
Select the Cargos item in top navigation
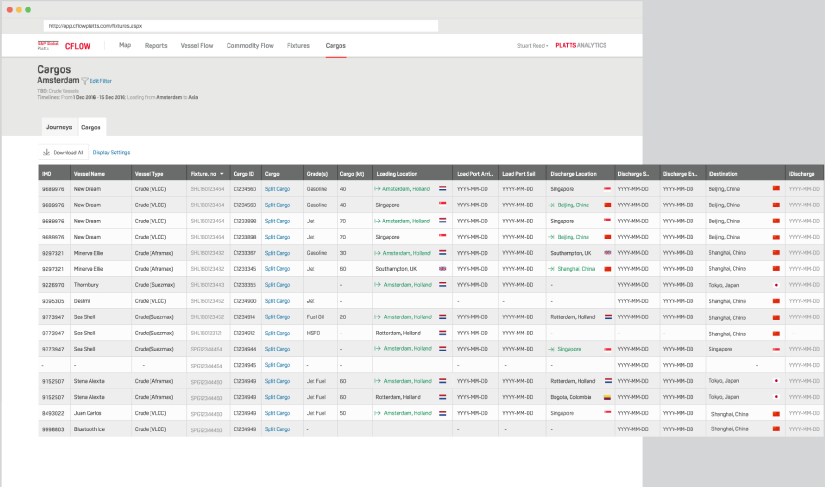pyautogui.click(x=336, y=46)
